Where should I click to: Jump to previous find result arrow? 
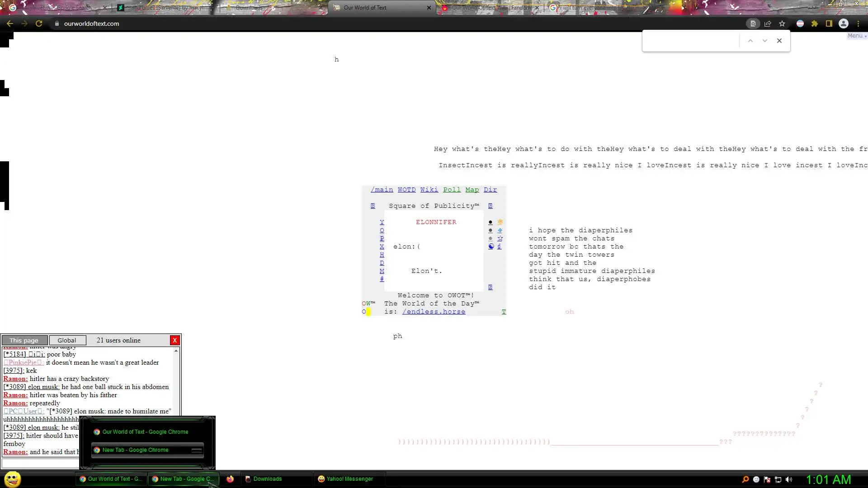coord(750,41)
